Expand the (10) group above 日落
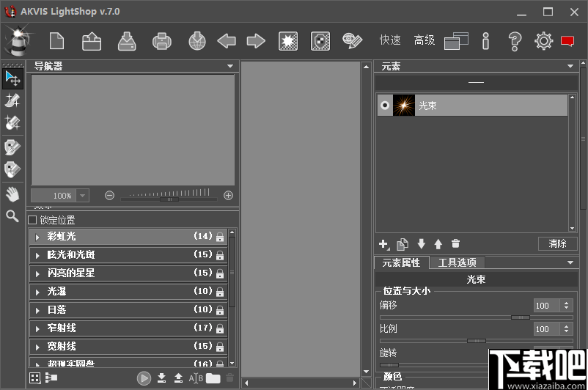This screenshot has height=390, width=588. click(x=37, y=292)
